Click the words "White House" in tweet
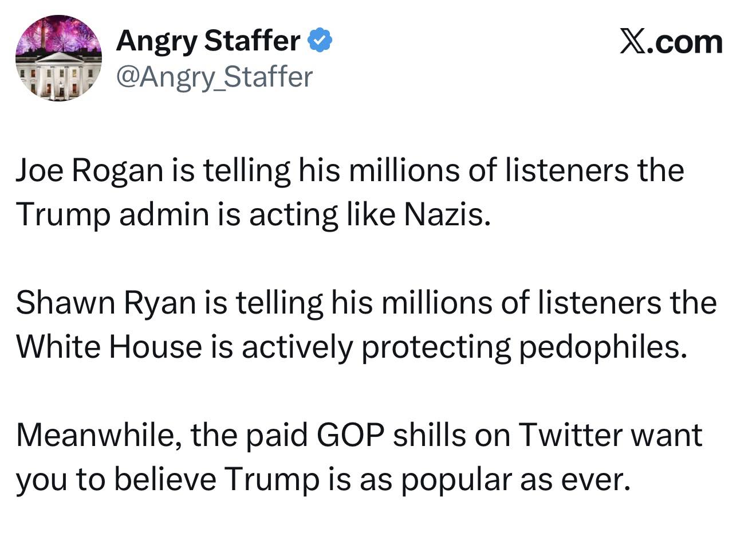This screenshot has width=756, height=536. click(x=109, y=347)
